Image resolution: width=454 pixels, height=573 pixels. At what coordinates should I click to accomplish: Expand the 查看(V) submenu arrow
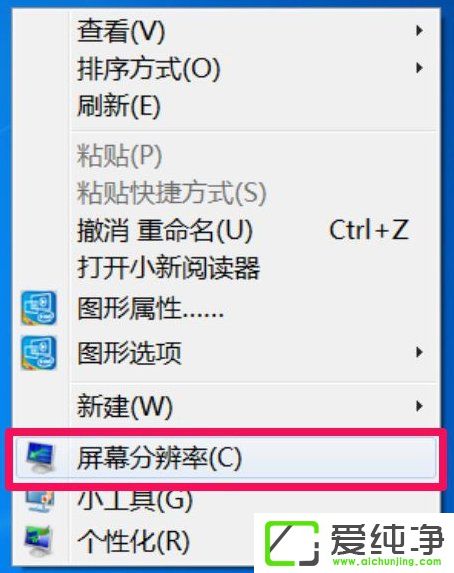point(419,31)
